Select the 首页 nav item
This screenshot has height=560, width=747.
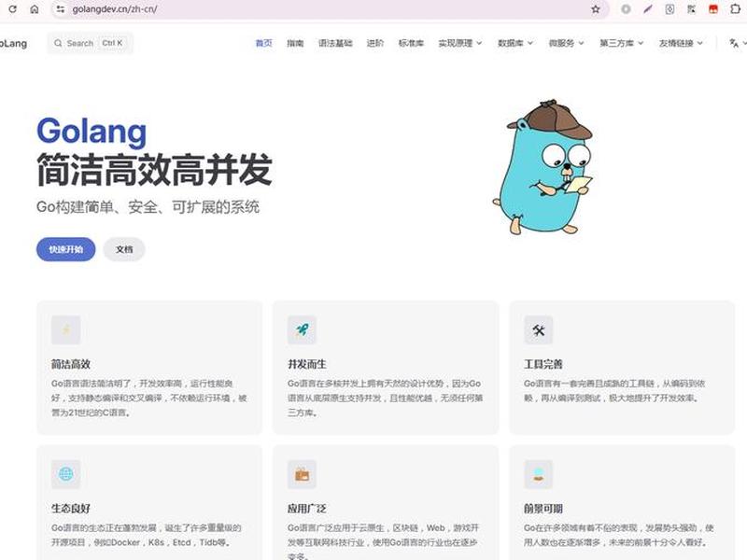tap(264, 43)
